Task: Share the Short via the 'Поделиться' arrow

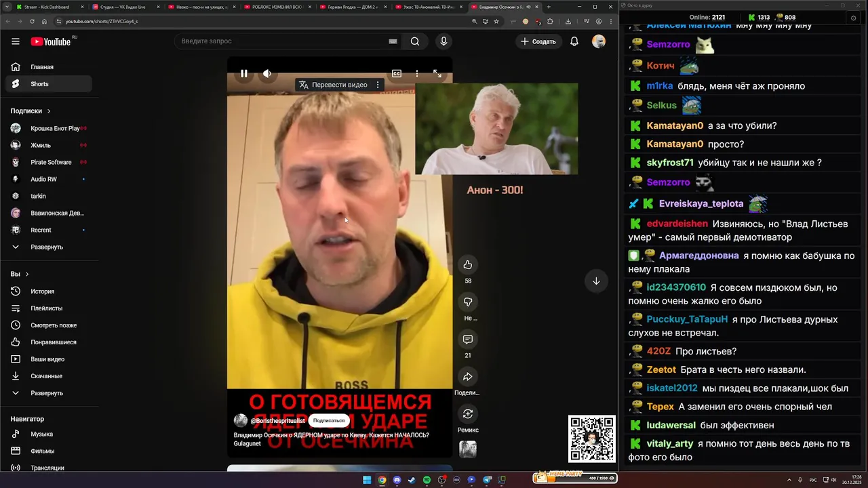Action: coord(468,376)
